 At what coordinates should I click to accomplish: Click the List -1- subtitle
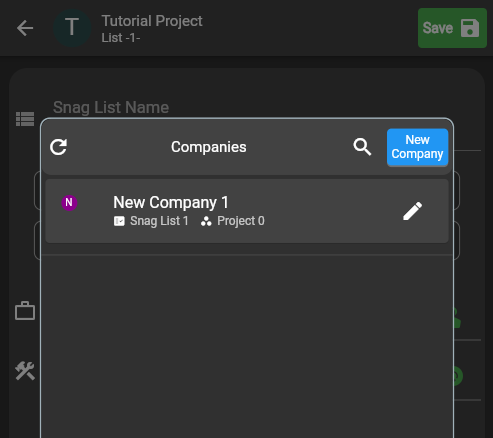point(121,38)
